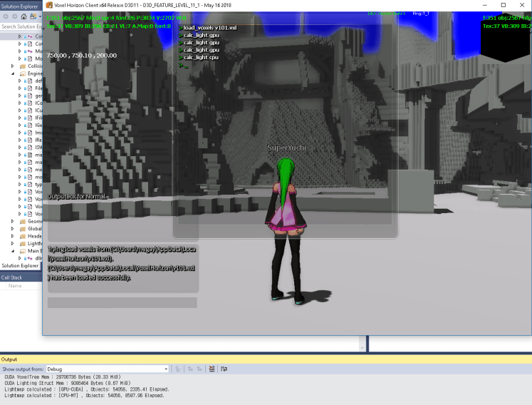Click file icon of first 'Co' header file row
The image size is (532, 405).
pyautogui.click(x=30, y=43)
